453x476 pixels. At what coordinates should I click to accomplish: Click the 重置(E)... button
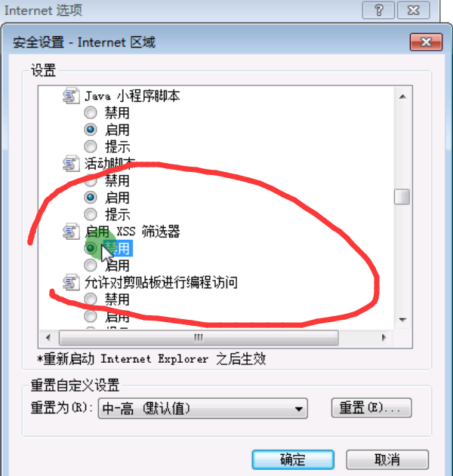[371, 407]
